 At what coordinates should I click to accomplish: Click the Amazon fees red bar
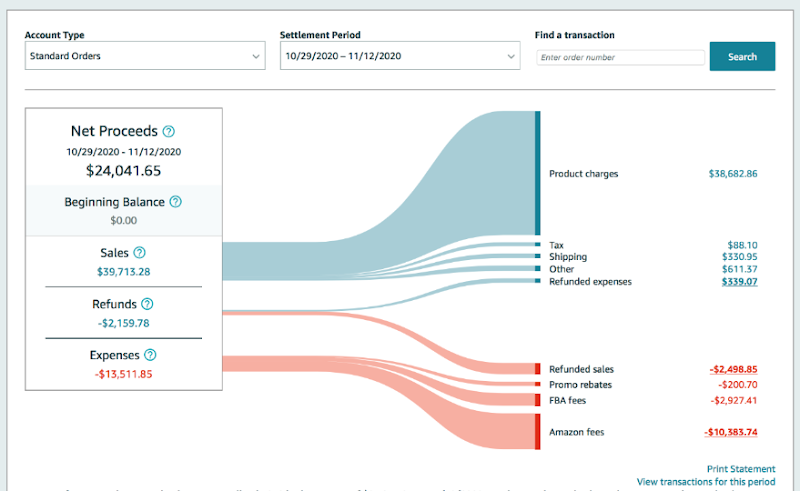[x=538, y=432]
